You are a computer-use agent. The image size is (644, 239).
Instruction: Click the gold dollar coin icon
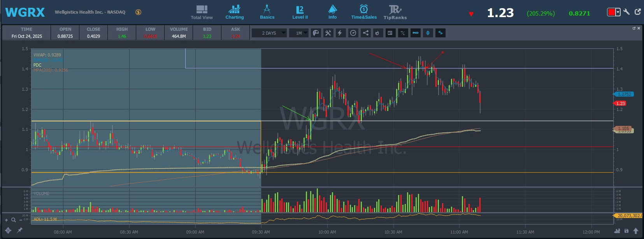(x=138, y=12)
